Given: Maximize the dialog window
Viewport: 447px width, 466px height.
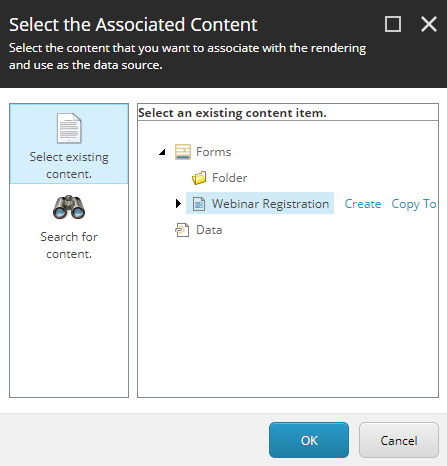Looking at the screenshot, I should pyautogui.click(x=393, y=24).
